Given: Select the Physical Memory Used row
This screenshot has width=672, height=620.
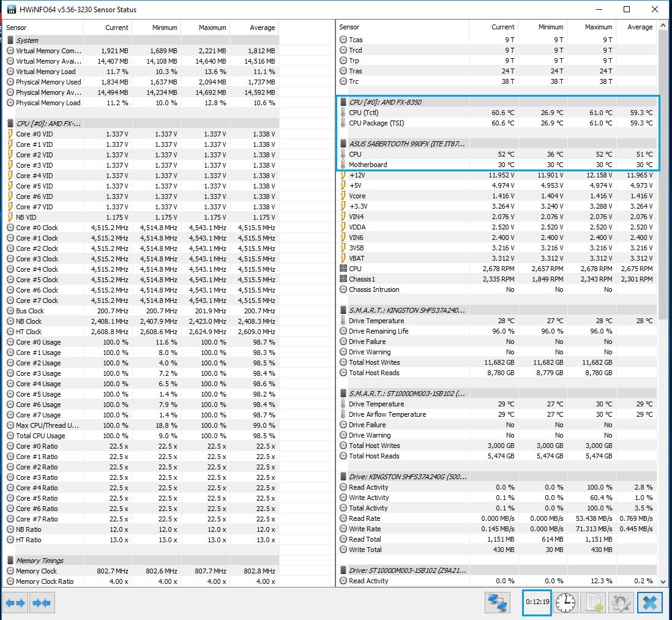Looking at the screenshot, I should (x=143, y=82).
